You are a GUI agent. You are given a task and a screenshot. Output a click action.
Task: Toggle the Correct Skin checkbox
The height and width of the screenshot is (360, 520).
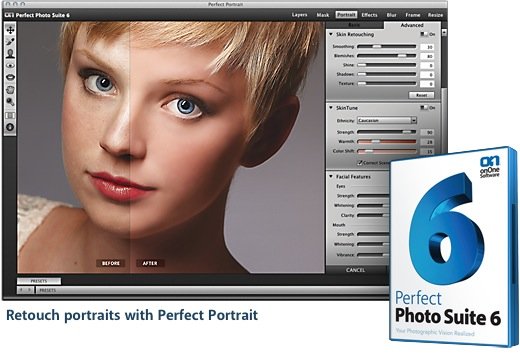point(360,163)
